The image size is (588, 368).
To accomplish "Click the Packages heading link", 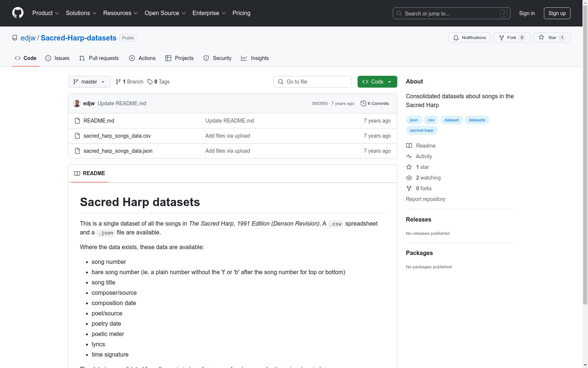I will 419,253.
